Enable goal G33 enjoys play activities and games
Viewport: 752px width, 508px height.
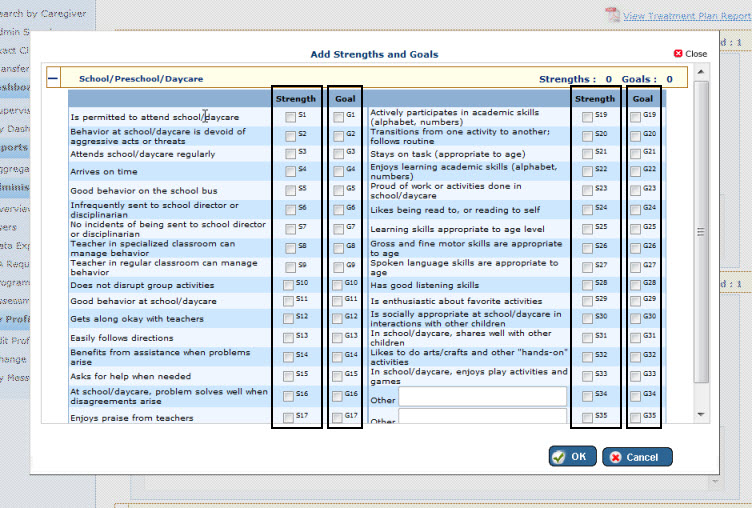pos(635,376)
